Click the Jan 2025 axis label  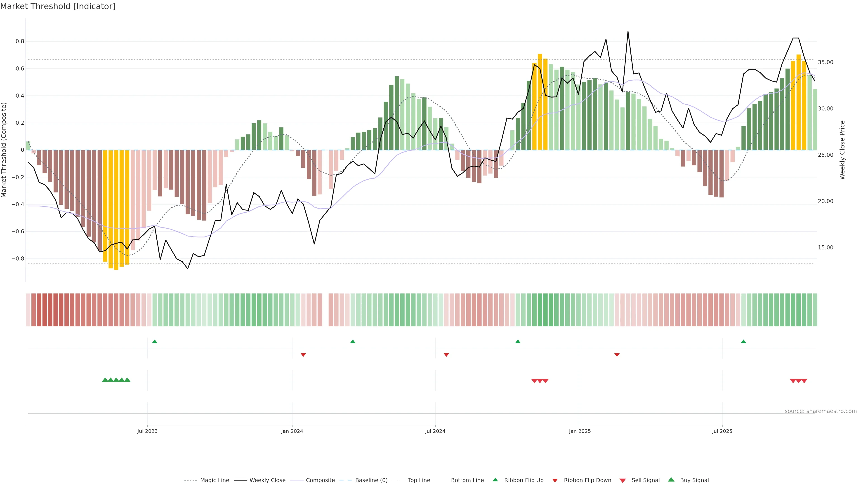(580, 431)
